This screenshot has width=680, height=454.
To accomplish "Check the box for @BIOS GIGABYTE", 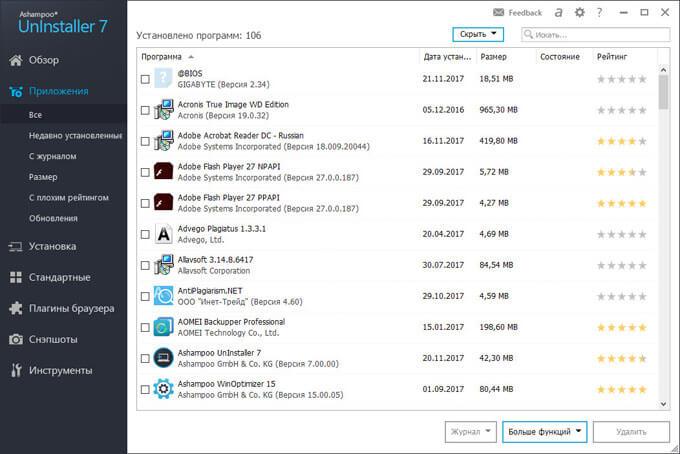I will pos(146,80).
